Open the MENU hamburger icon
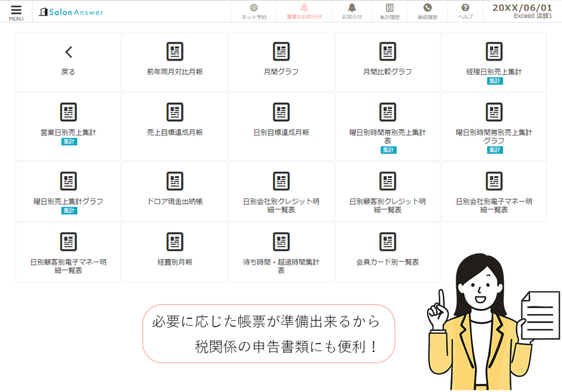Viewport: 562px width, 392px height. (16, 11)
